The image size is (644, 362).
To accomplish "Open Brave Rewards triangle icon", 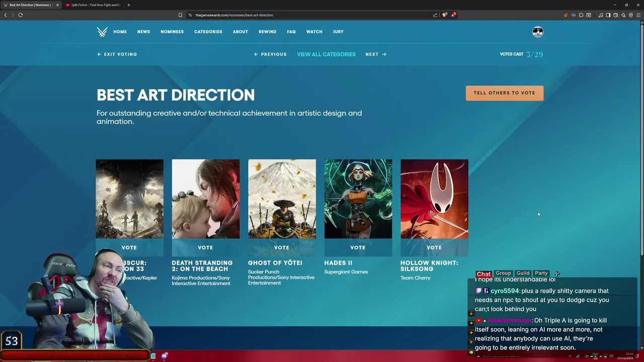I will coord(453,15).
